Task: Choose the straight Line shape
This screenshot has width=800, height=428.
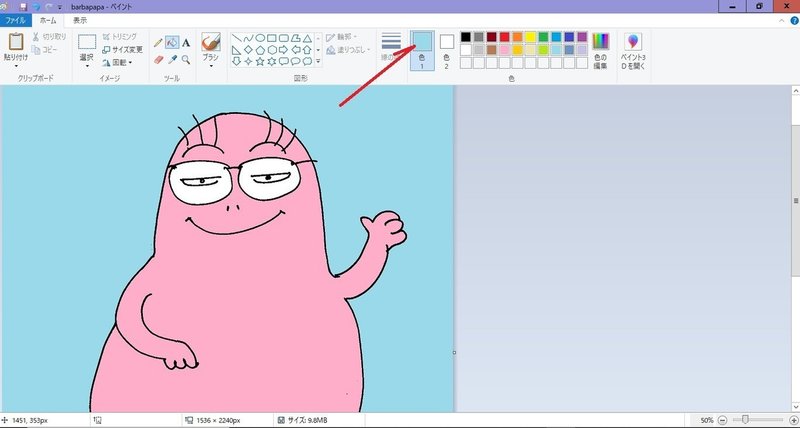Action: coord(237,38)
